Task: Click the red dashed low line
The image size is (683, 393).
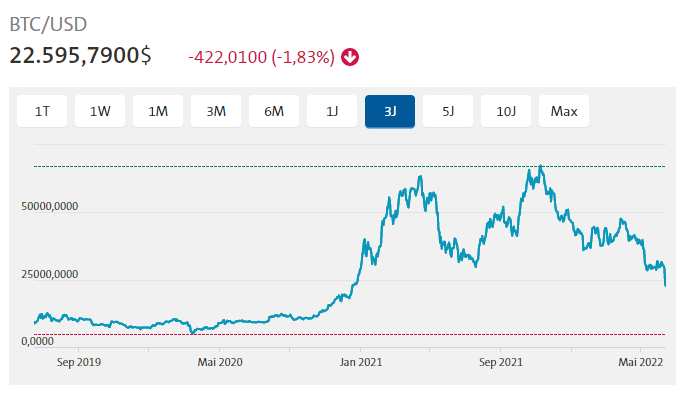Action: coord(350,335)
